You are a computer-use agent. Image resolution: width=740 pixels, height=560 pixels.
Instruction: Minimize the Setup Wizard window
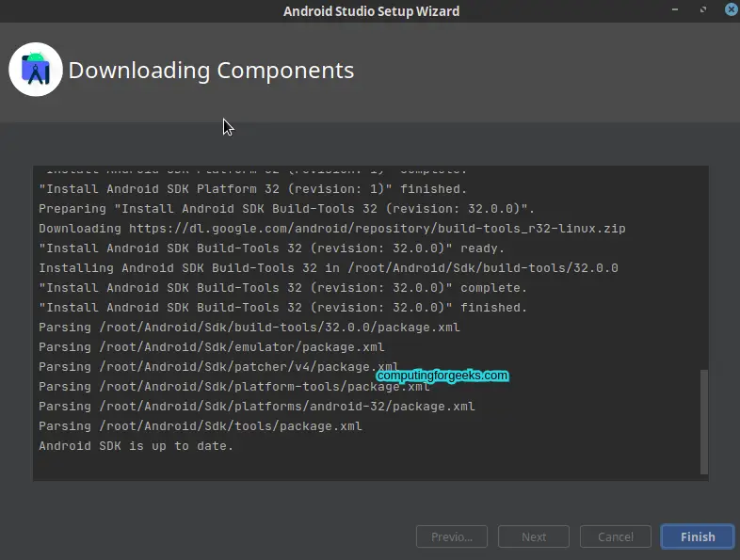pos(675,9)
